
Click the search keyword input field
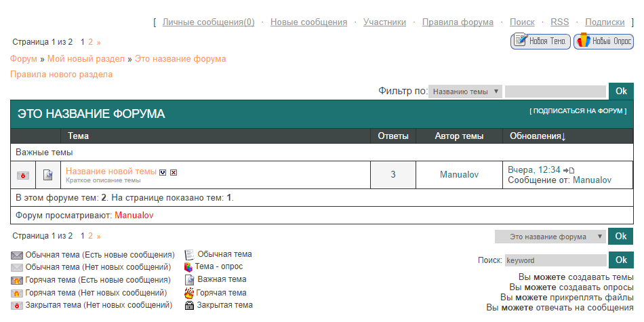tap(555, 260)
